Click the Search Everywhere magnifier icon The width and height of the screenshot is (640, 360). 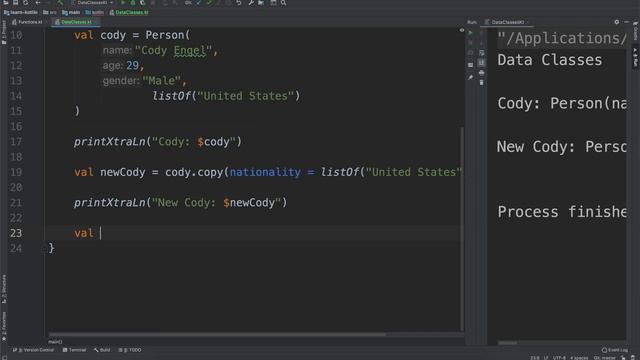pos(283,2)
